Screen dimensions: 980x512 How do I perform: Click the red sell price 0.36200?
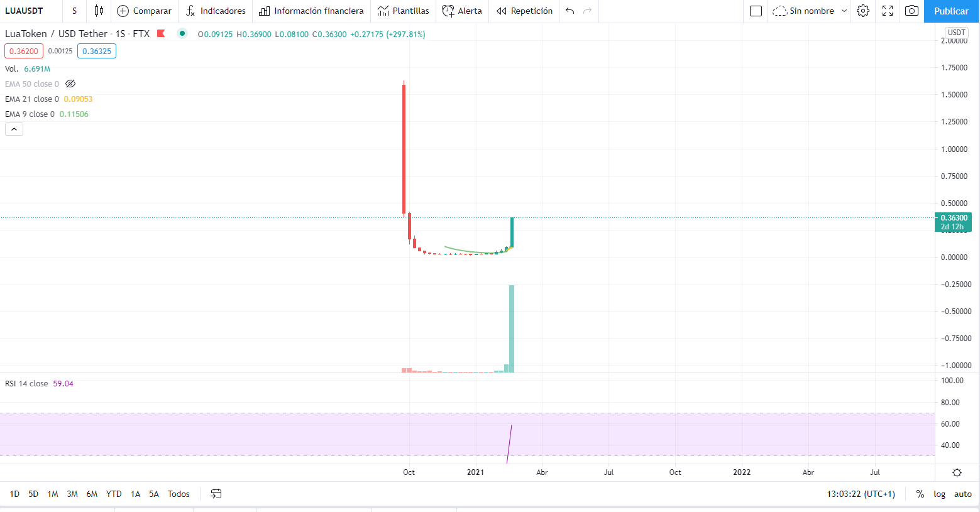[24, 51]
